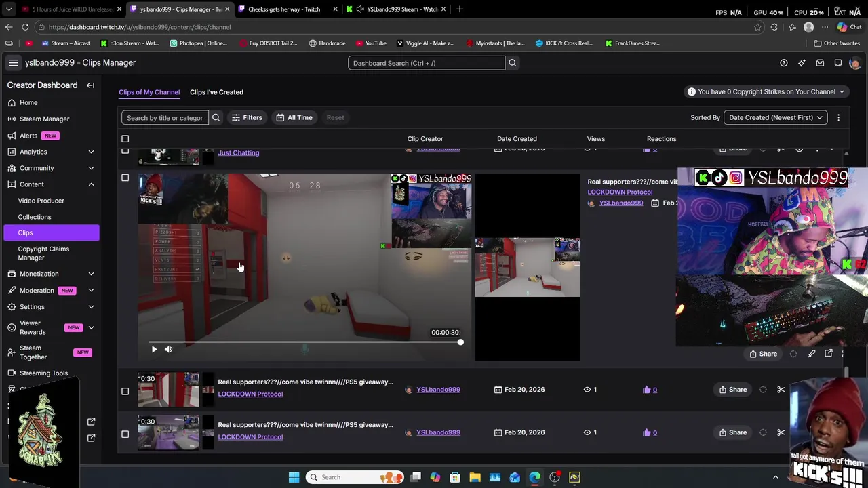This screenshot has height=488, width=868.
Task: Tick checkbox of the middle LOCKDOWN Protocol clip
Action: coord(125,391)
